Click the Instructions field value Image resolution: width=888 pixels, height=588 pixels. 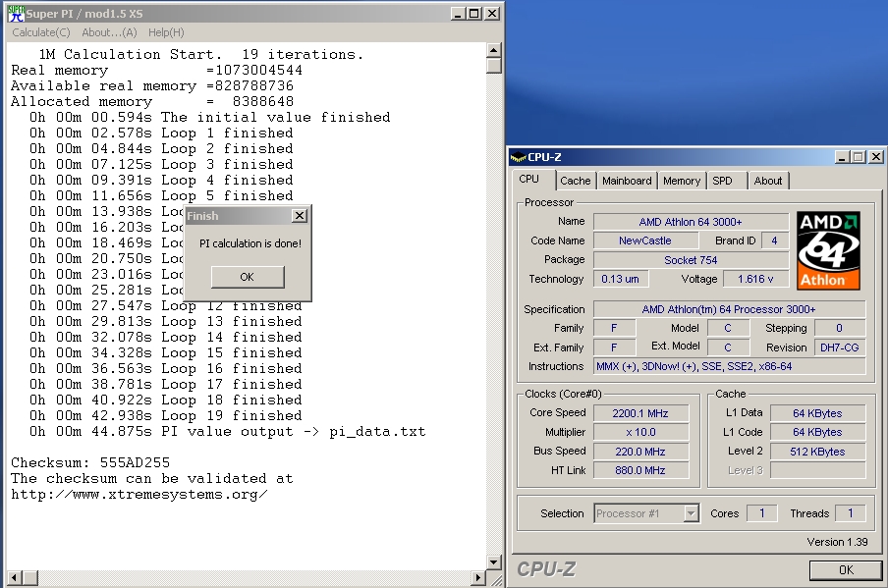(x=729, y=366)
